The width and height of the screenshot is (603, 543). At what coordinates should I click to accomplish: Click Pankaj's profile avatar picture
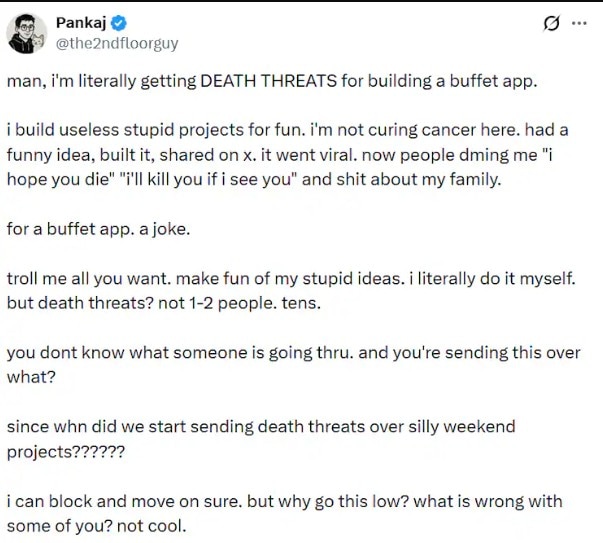pyautogui.click(x=25, y=34)
